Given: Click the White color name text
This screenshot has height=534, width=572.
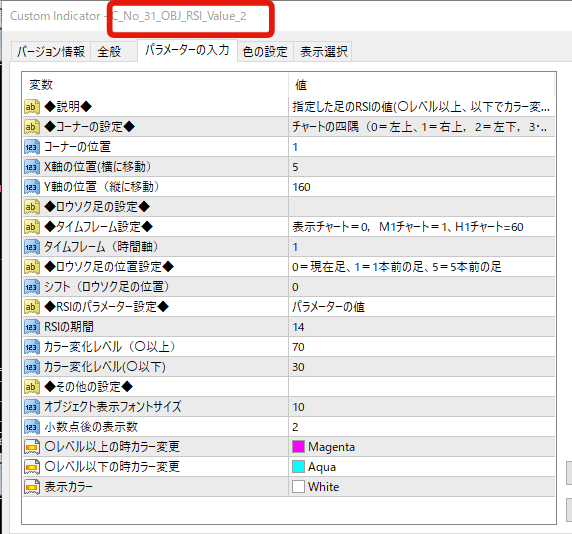Looking at the screenshot, I should 324,487.
